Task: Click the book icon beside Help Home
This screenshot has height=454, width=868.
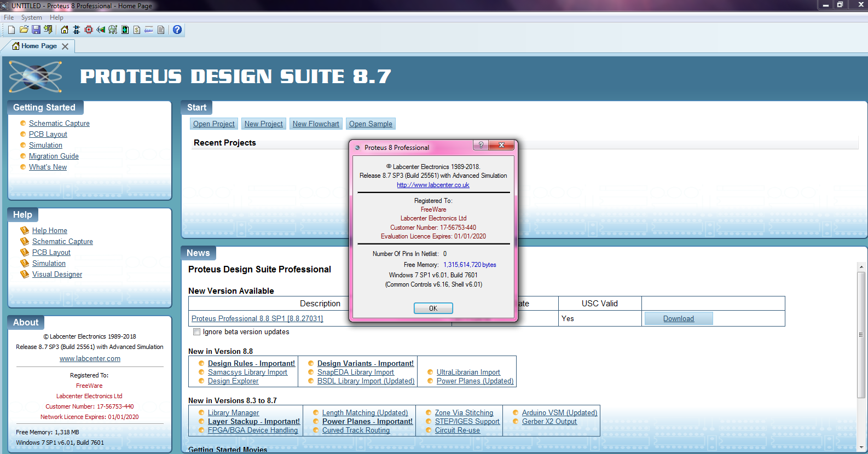Action: (x=25, y=230)
